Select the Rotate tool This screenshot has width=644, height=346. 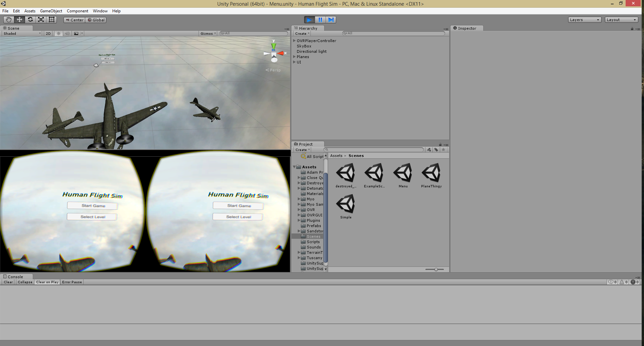30,20
